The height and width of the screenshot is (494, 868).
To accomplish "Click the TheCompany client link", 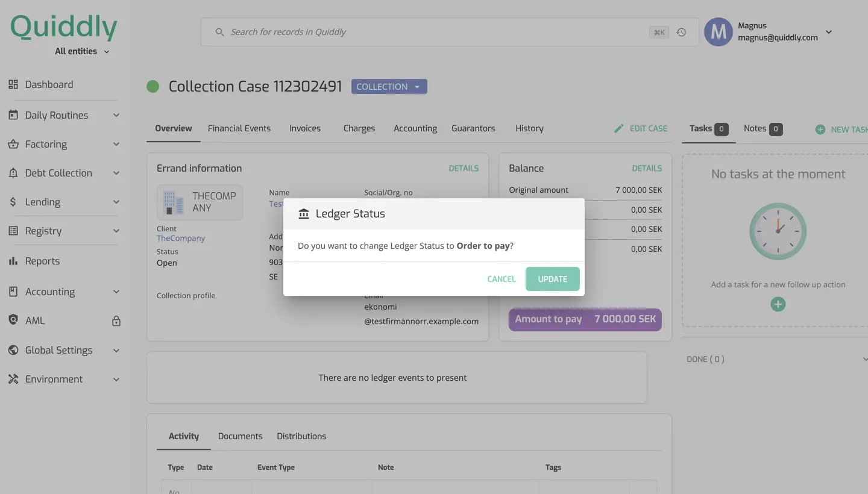I will pyautogui.click(x=181, y=238).
